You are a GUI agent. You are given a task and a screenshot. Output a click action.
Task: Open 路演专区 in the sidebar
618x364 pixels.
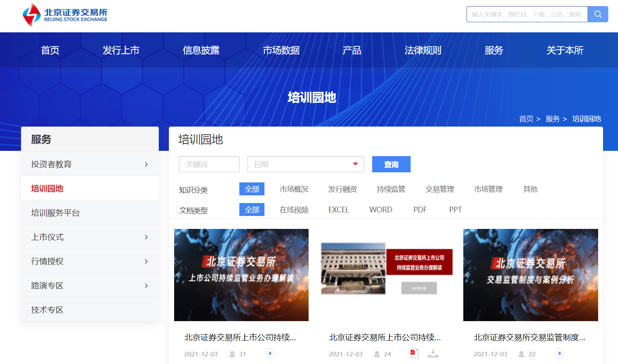coord(90,285)
